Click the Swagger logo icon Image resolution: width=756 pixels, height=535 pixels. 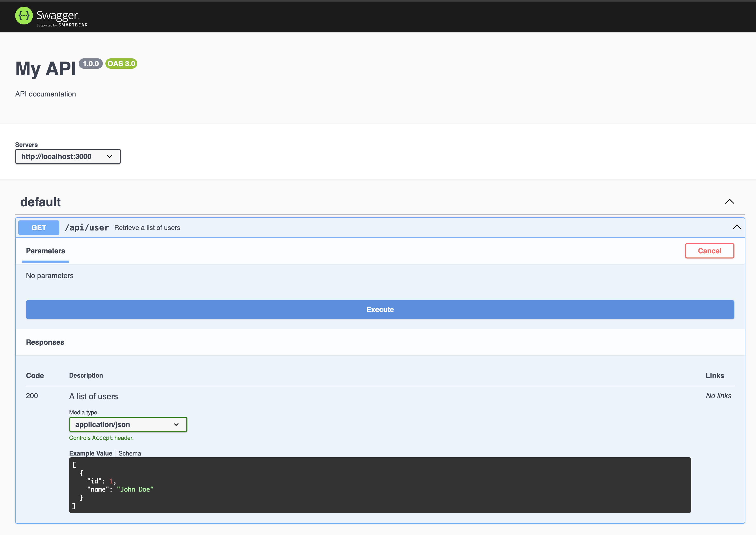click(x=24, y=15)
